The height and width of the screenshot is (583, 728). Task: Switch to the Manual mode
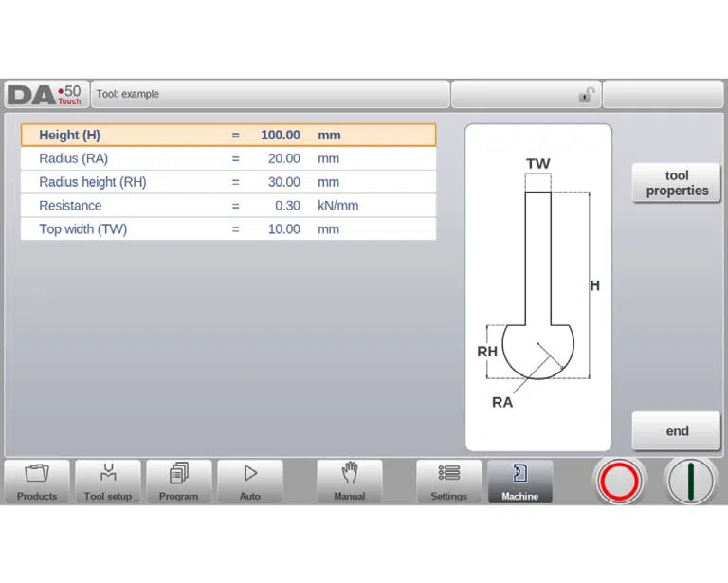(x=350, y=482)
